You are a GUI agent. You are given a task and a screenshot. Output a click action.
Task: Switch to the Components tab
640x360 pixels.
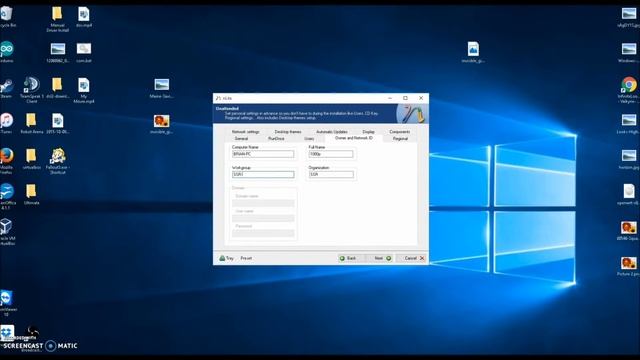[400, 132]
